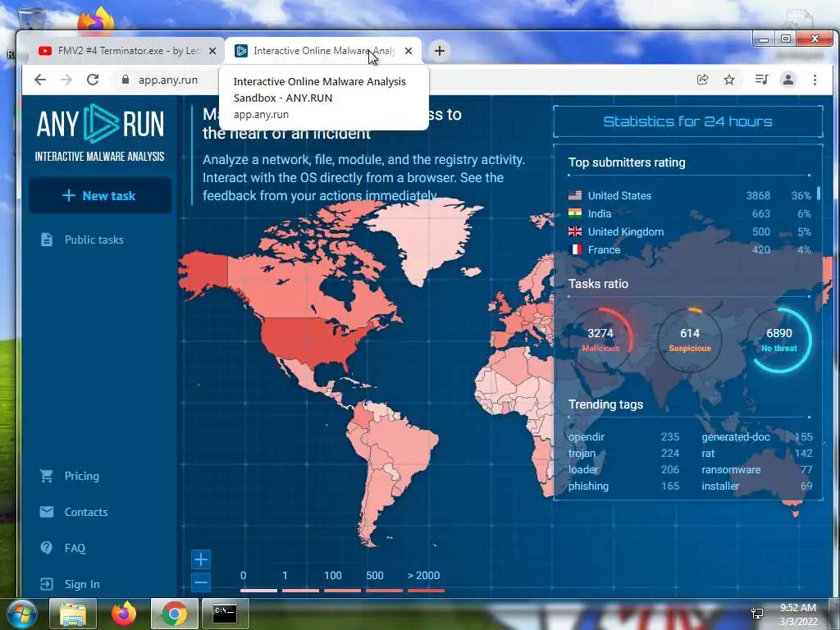Click the 6890 No threat gauge

click(779, 340)
